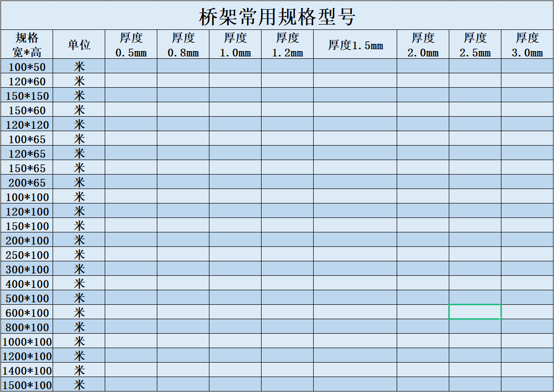The width and height of the screenshot is (554, 392).
Task: Click the 厚度 3.0mm column header
Action: pos(527,43)
